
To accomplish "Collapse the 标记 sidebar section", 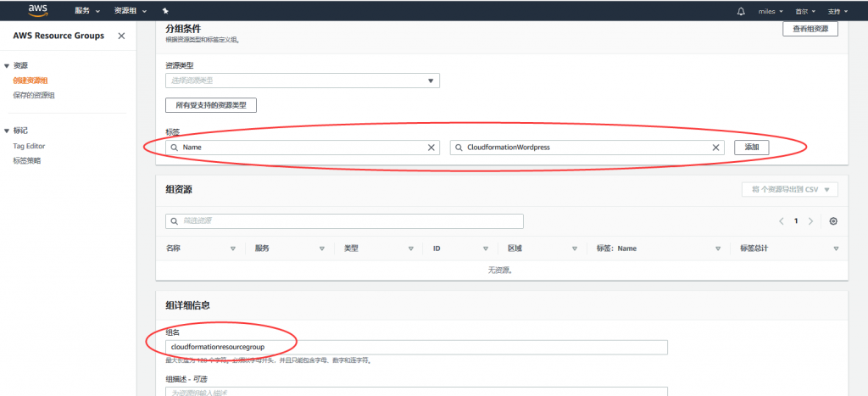I will click(7, 131).
